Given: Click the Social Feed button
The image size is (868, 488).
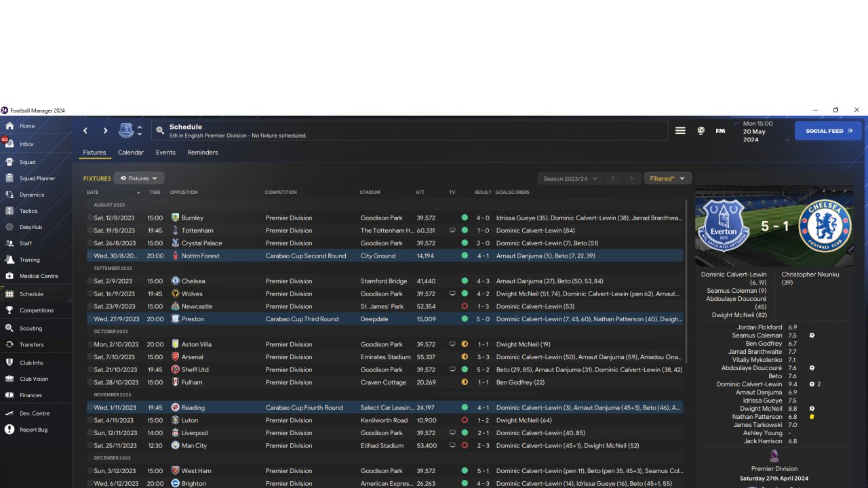Looking at the screenshot, I should tap(828, 131).
